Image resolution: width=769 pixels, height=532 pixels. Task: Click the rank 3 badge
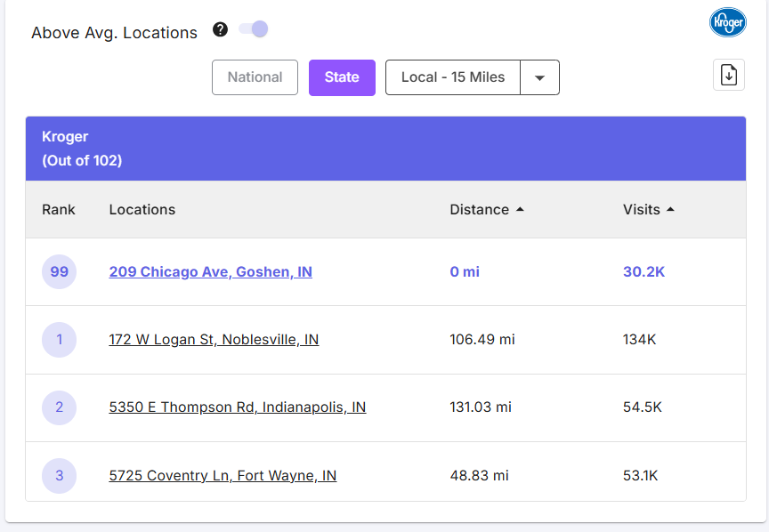59,475
